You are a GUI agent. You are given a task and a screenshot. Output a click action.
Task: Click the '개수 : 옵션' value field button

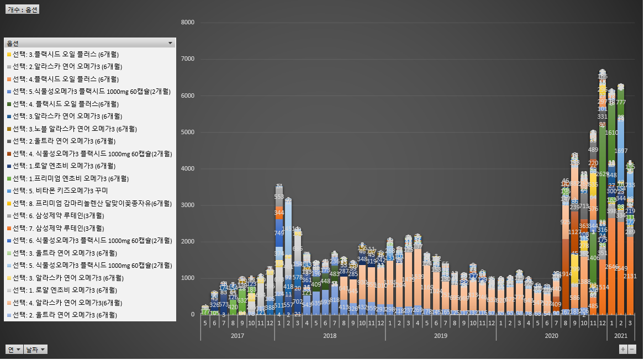tap(23, 9)
